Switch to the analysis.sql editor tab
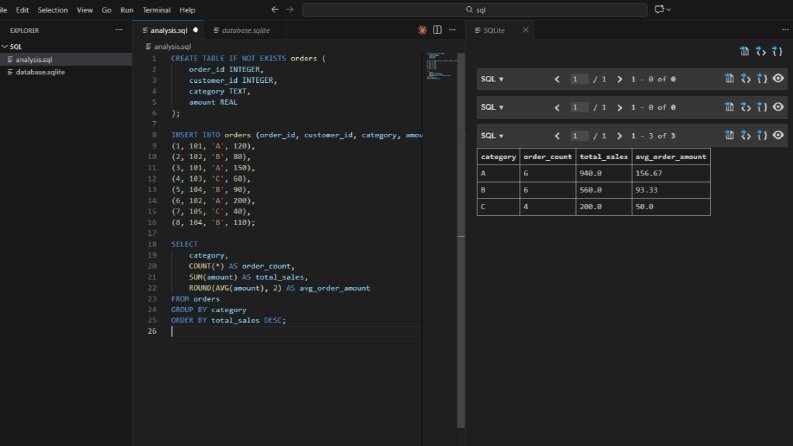793x446 pixels. [168, 30]
